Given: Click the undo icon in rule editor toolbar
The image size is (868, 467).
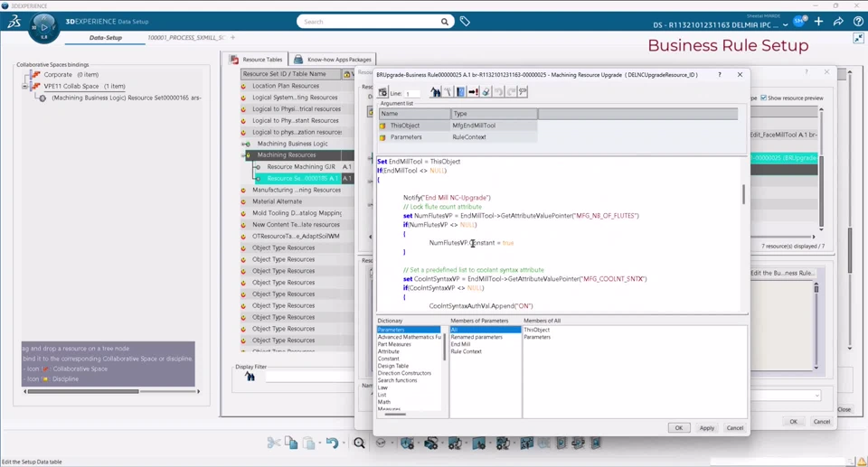Looking at the screenshot, I should (498, 92).
